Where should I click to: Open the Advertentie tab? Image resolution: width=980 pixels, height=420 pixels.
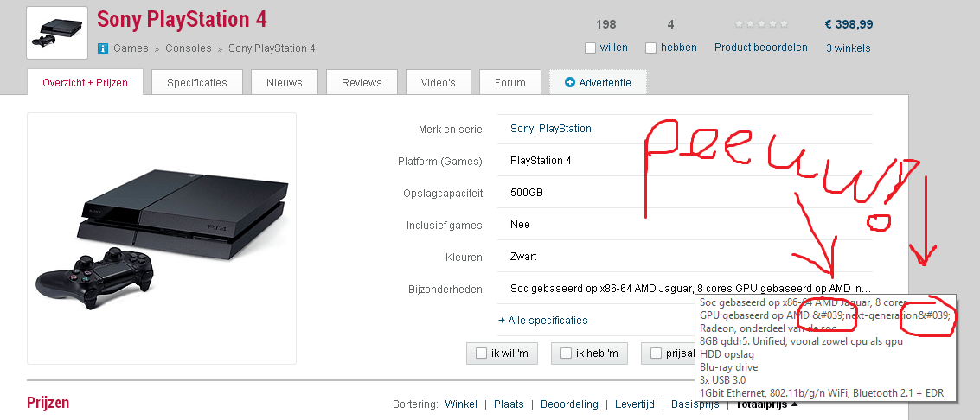click(598, 82)
